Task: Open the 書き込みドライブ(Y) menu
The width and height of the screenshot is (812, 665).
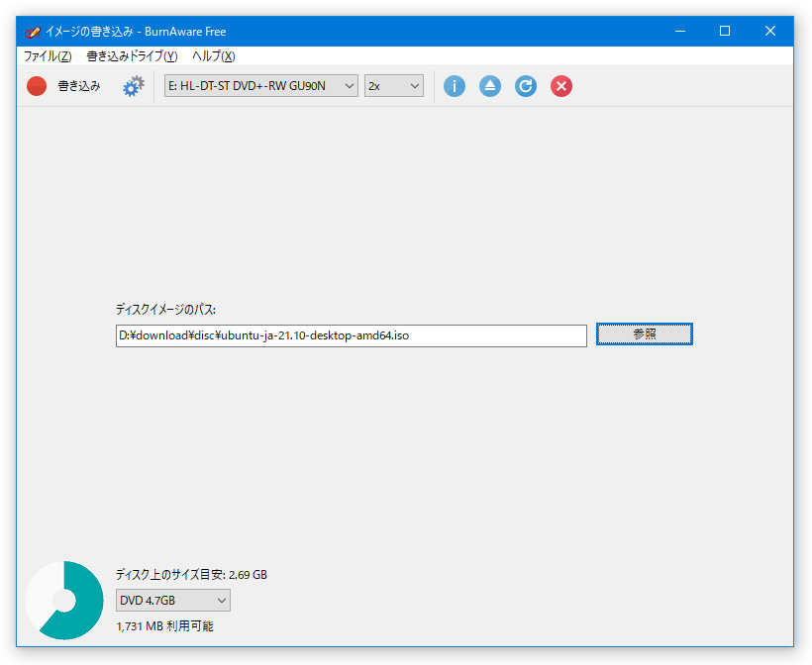Action: click(x=132, y=55)
